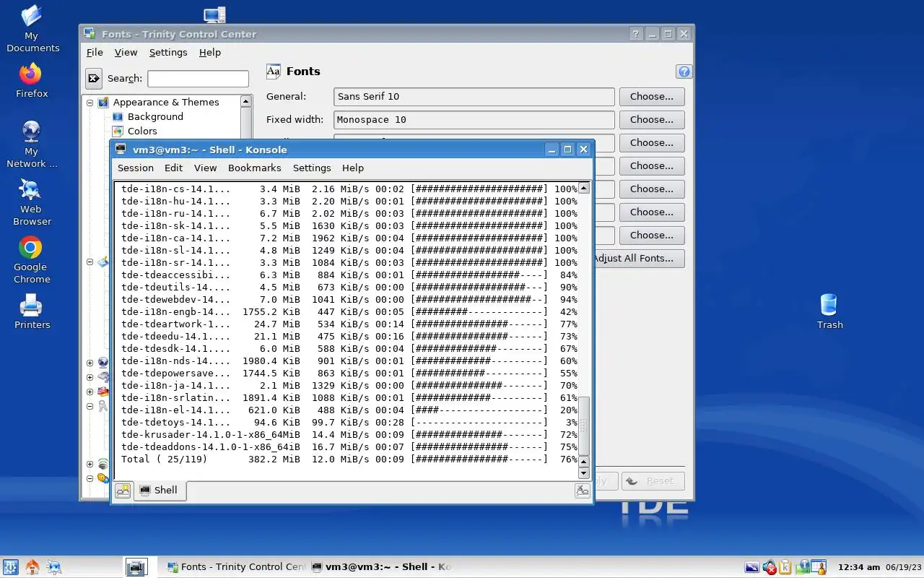
Task: Click the new session icon beside the Shell tab
Action: pyautogui.click(x=123, y=491)
